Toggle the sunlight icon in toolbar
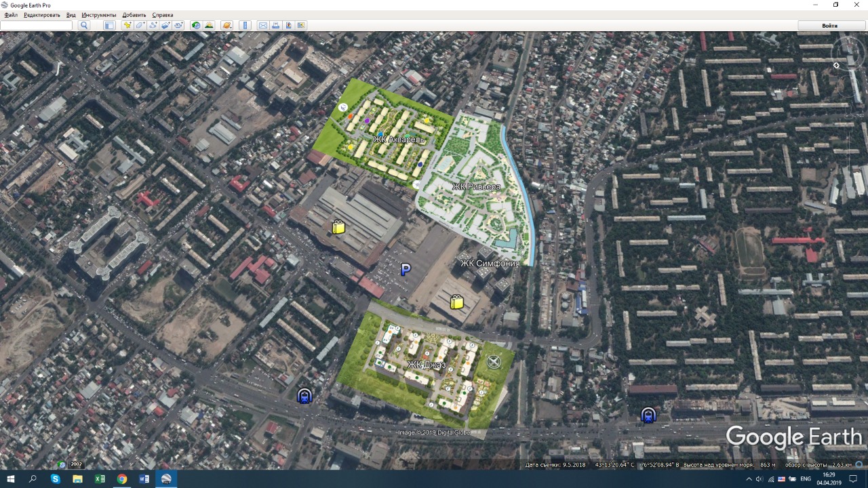This screenshot has height=488, width=868. pyautogui.click(x=209, y=25)
